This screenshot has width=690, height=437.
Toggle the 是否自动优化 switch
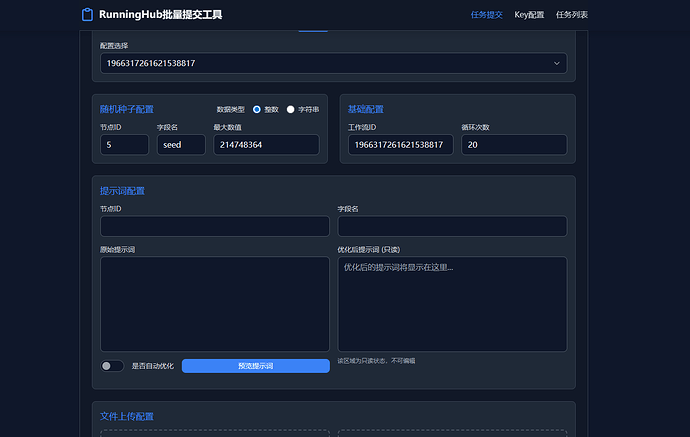(112, 366)
